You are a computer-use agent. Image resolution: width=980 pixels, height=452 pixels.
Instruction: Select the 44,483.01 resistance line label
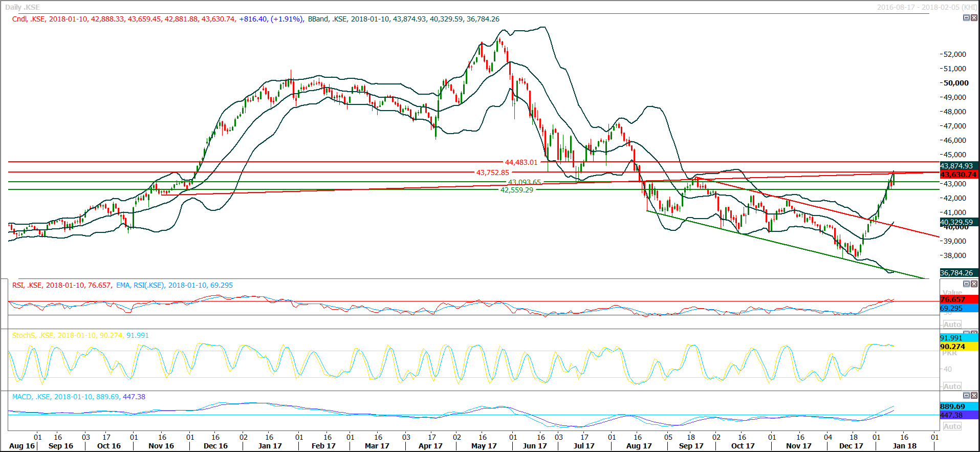[x=521, y=162]
